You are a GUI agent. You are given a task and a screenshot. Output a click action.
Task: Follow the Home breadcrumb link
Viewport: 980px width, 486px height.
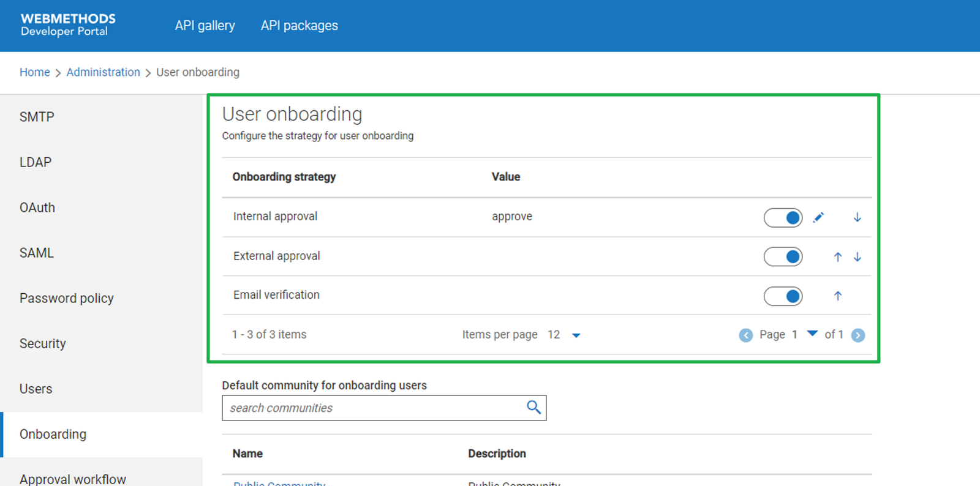[35, 72]
